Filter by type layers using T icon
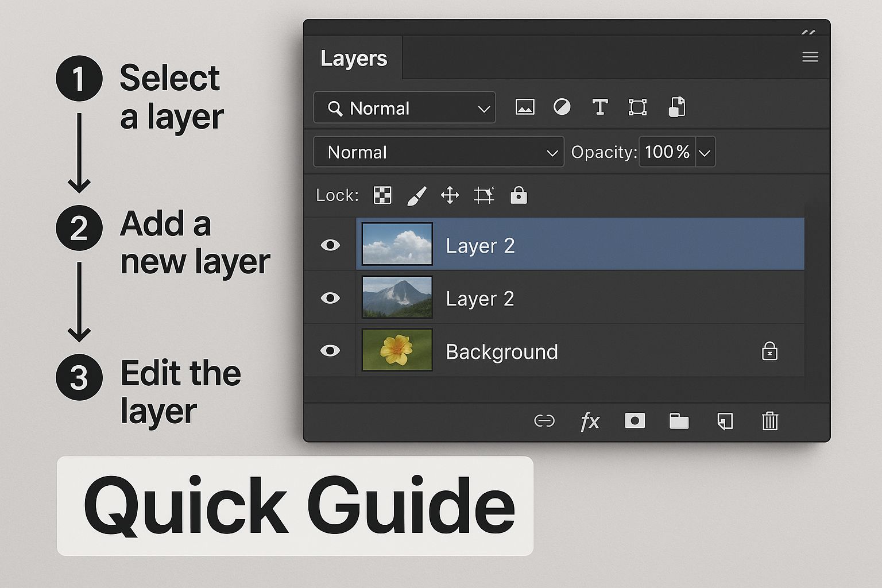Viewport: 882px width, 588px height. [x=599, y=107]
